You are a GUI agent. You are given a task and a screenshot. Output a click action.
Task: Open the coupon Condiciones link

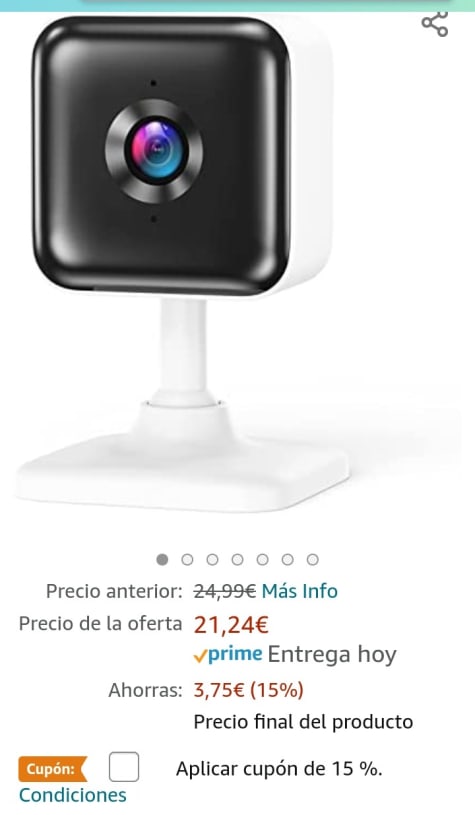coord(73,795)
